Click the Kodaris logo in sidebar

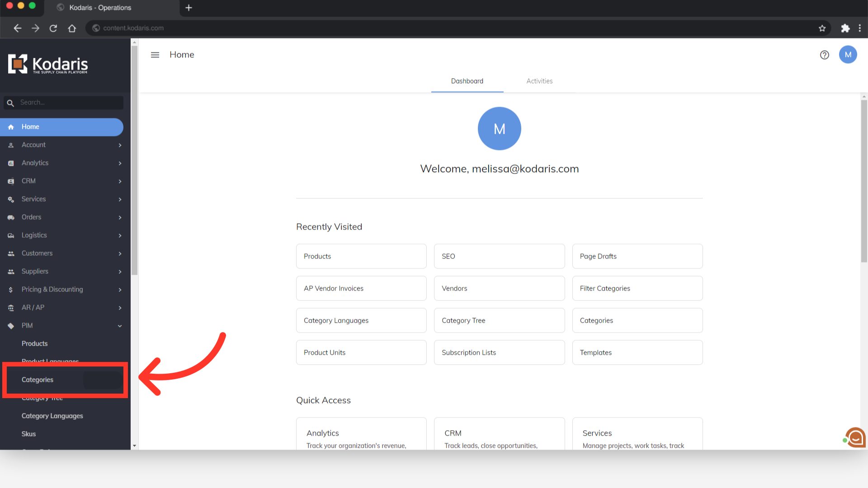pyautogui.click(x=48, y=64)
